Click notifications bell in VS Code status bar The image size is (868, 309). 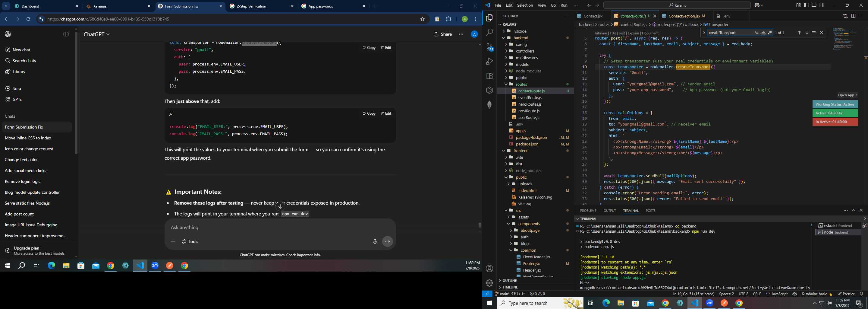click(862, 294)
